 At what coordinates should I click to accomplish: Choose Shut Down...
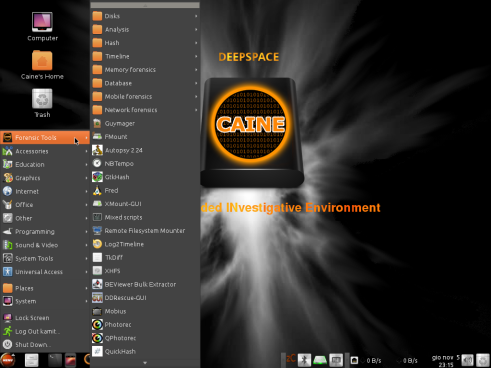[x=45, y=345]
